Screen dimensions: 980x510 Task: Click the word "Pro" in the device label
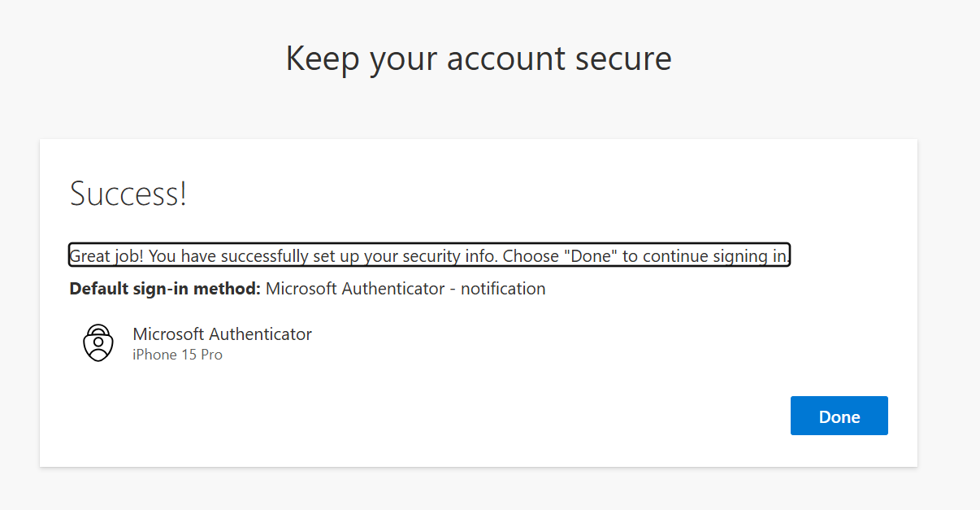coord(210,355)
